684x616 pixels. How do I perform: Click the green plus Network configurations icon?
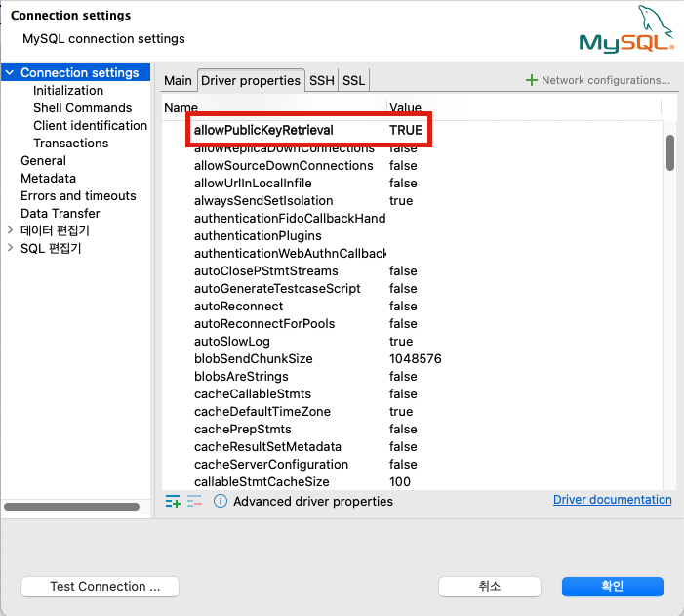click(x=532, y=80)
